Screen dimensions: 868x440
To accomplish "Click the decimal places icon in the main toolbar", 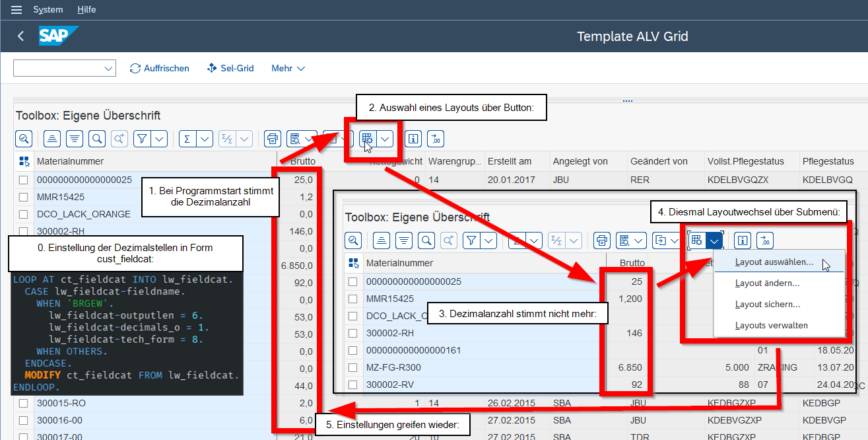I will coord(436,139).
